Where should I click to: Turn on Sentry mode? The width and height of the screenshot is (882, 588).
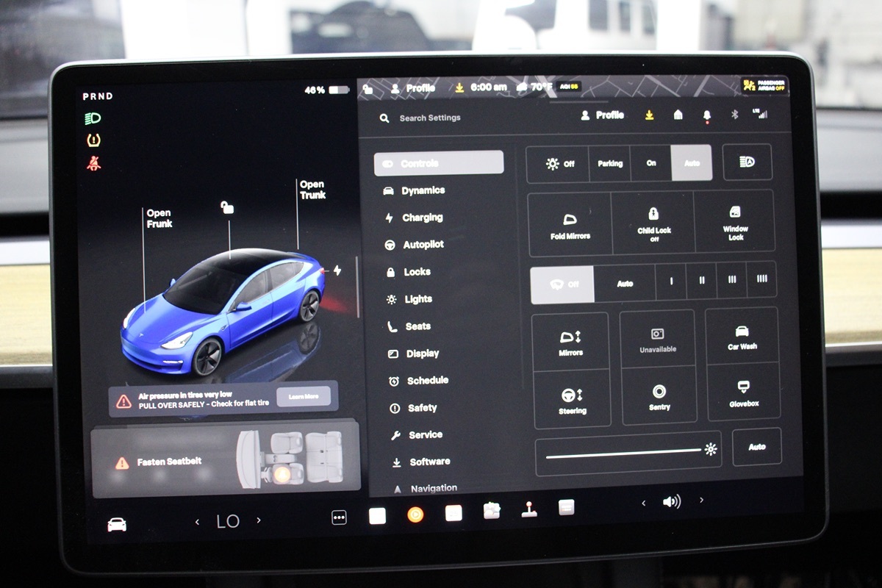(x=659, y=396)
